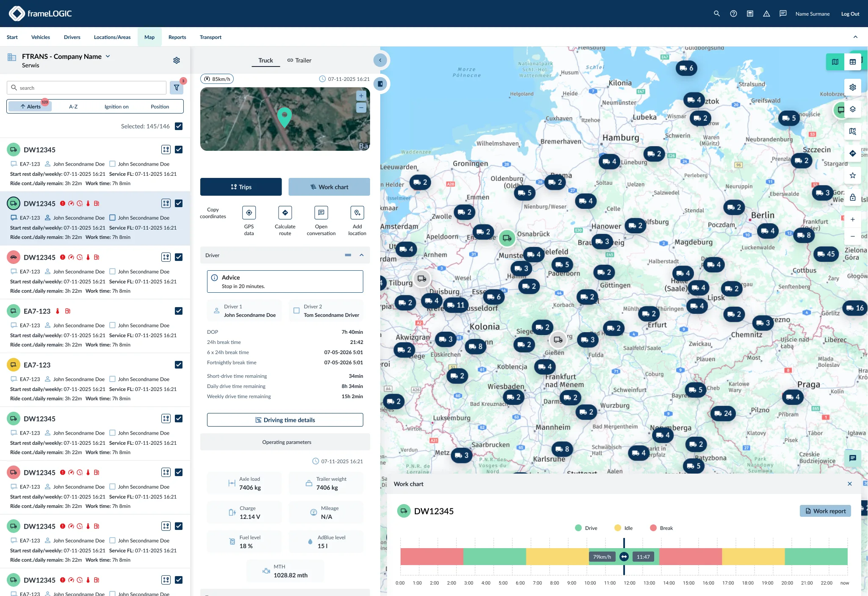Screen dimensions: 868x596
Task: Expand FTRANS company name dropdown
Action: pyautogui.click(x=108, y=56)
